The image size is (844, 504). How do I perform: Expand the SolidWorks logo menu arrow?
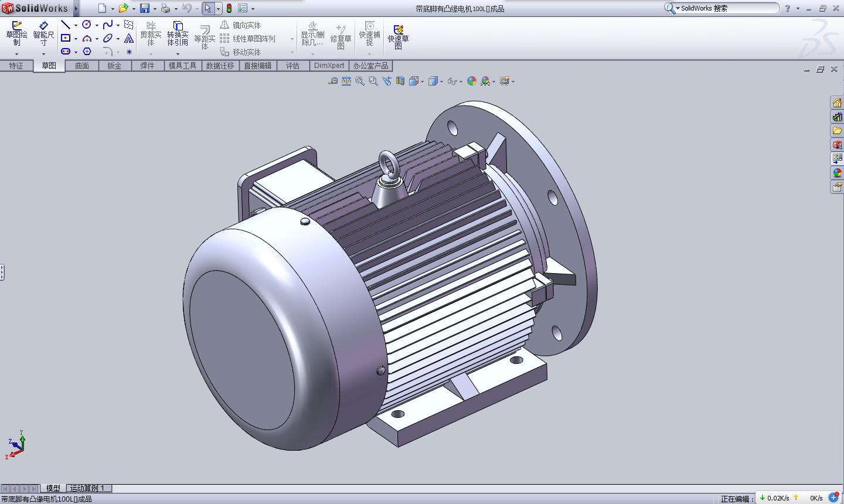76,8
